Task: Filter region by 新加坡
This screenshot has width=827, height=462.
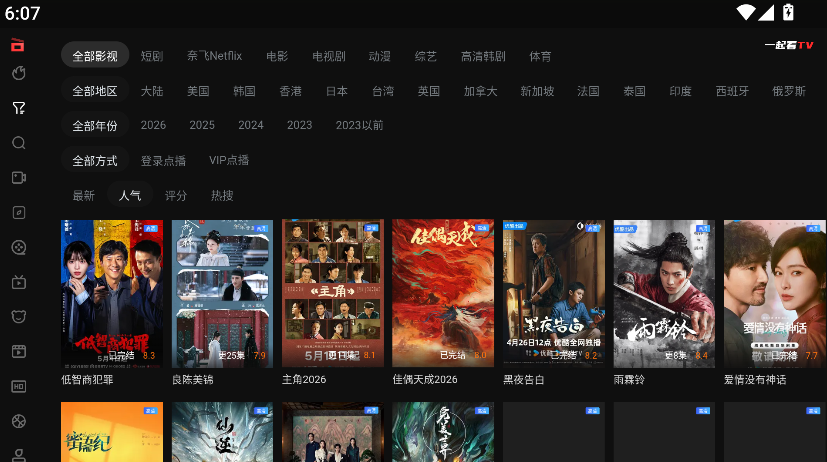Action: pyautogui.click(x=537, y=91)
